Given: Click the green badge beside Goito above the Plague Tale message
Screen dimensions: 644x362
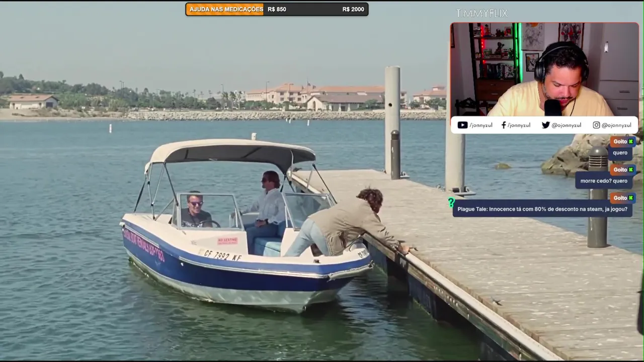Looking at the screenshot, I should tap(631, 198).
